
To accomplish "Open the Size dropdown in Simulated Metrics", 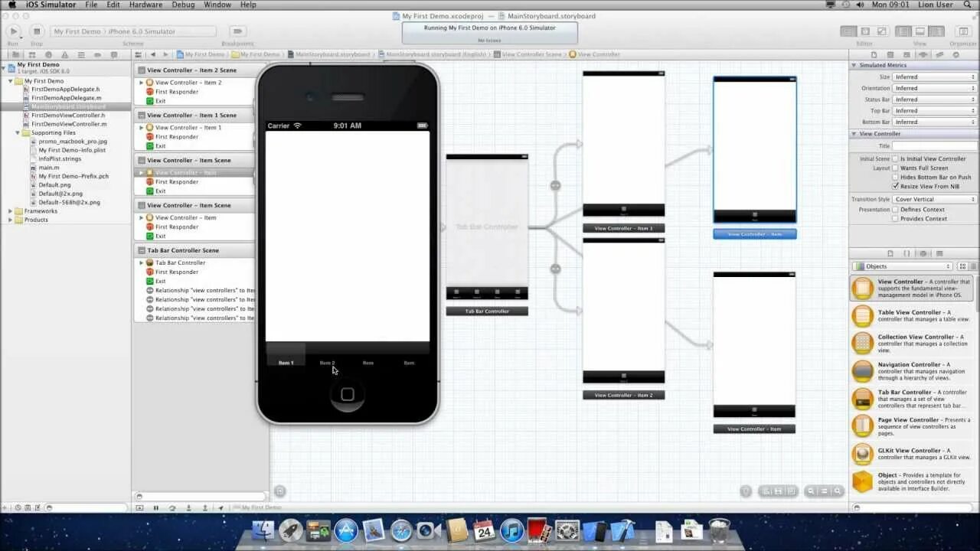I will (x=935, y=77).
